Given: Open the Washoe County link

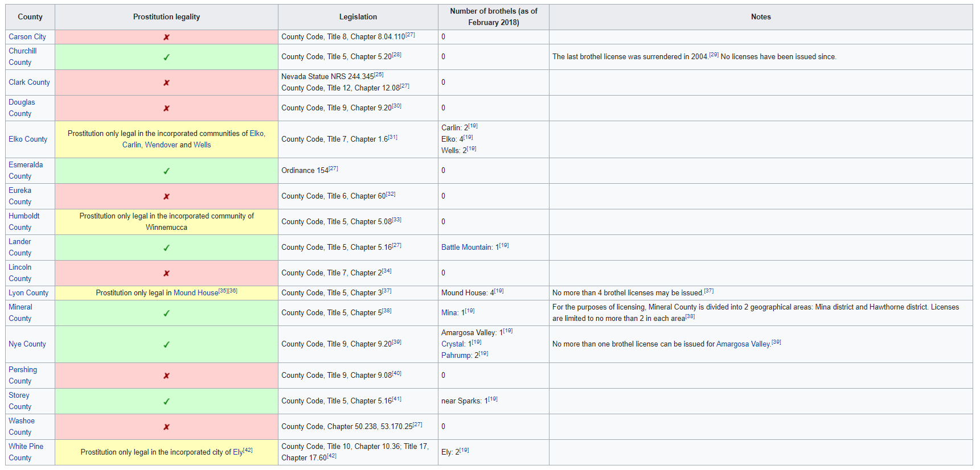Looking at the screenshot, I should 22,427.
